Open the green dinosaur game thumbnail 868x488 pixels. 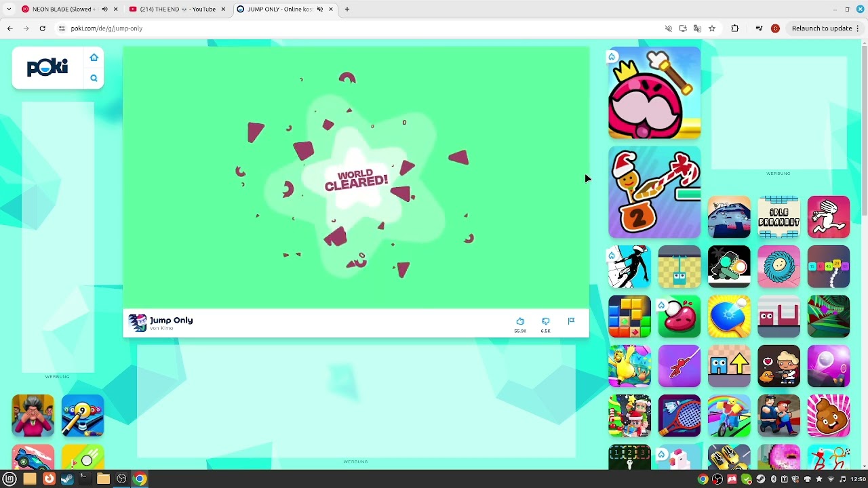coord(729,267)
